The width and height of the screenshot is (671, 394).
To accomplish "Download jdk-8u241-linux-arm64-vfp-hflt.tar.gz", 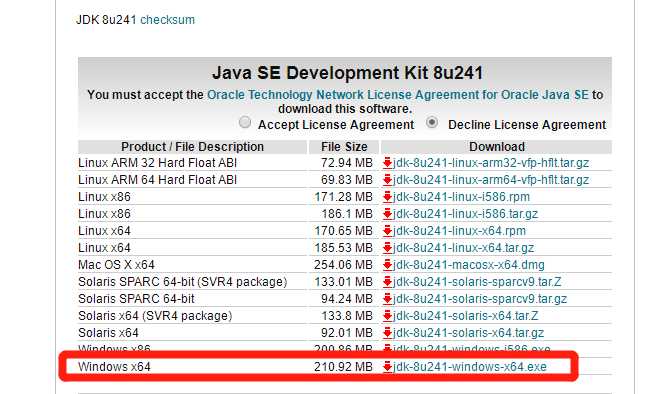I will pyautogui.click(x=491, y=180).
